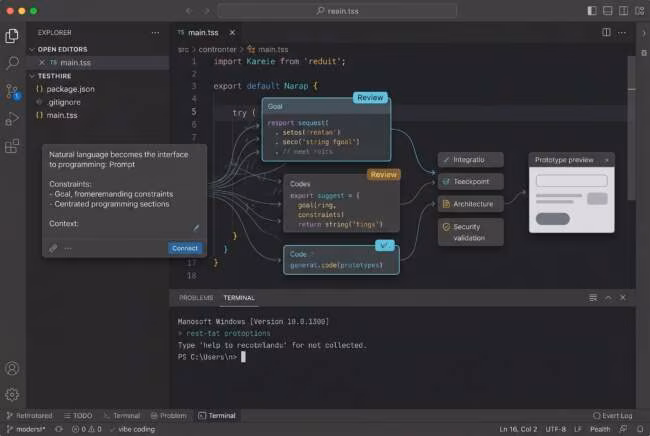
Task: Go forward with the navigation arrow
Action: coord(206,11)
